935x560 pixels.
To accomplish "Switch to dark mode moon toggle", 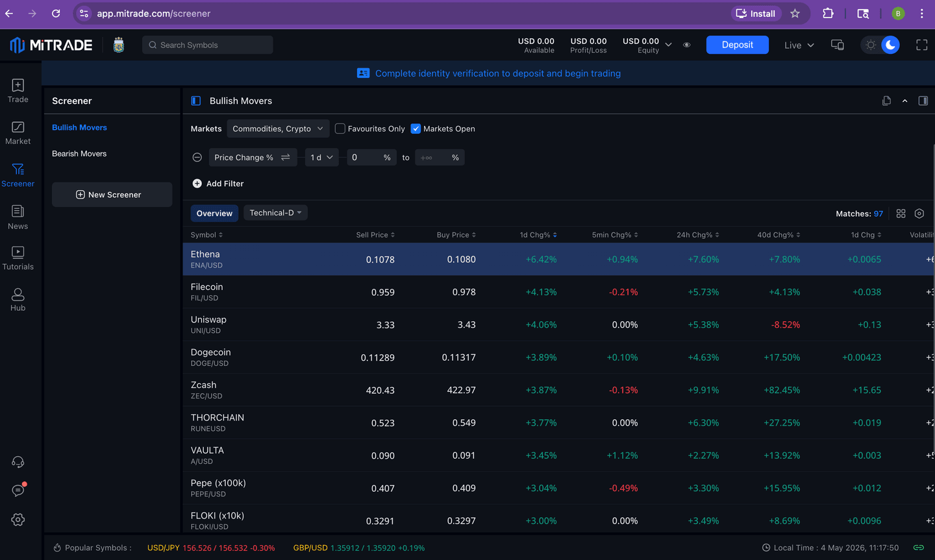I will coord(891,45).
